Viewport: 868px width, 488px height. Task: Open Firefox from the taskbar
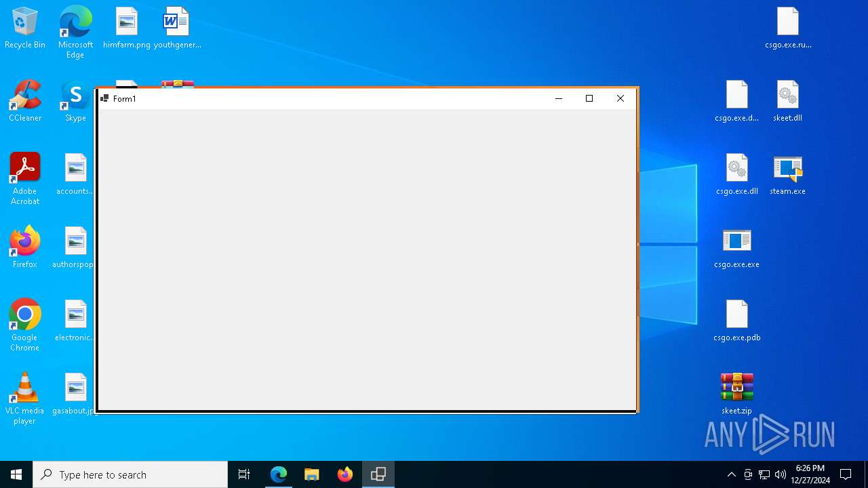click(344, 474)
